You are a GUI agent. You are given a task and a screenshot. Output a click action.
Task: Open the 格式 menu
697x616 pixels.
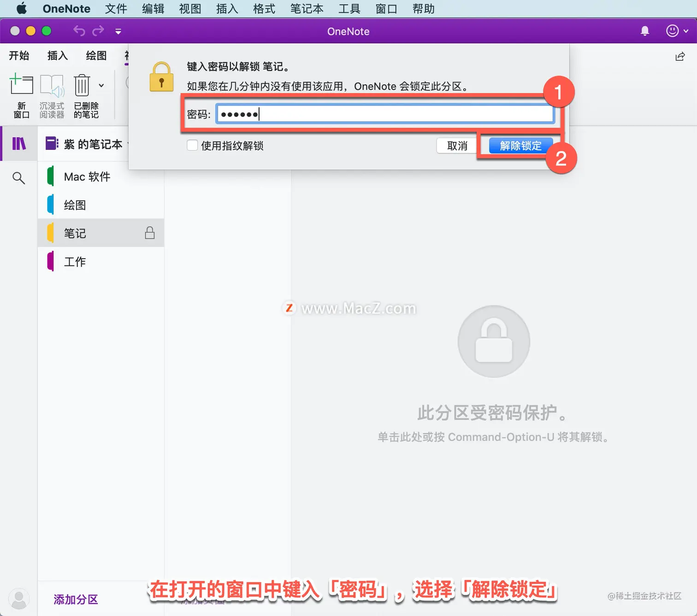(x=264, y=9)
